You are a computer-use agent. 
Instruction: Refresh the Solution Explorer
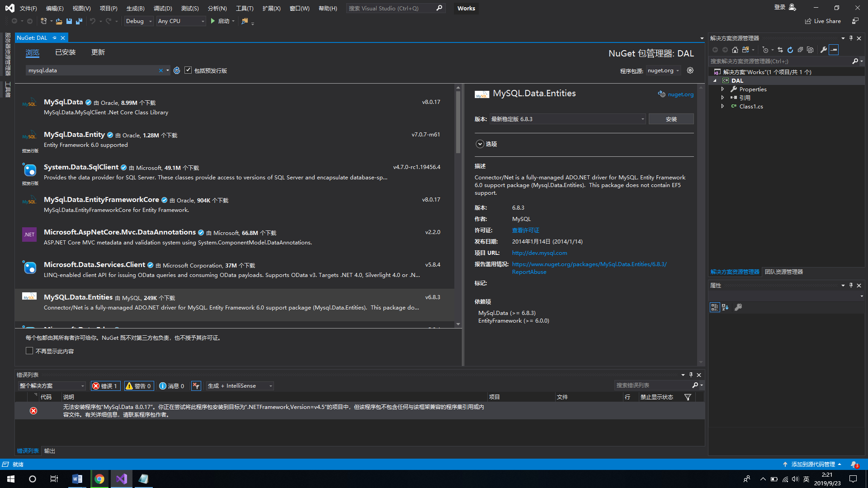[x=790, y=50]
